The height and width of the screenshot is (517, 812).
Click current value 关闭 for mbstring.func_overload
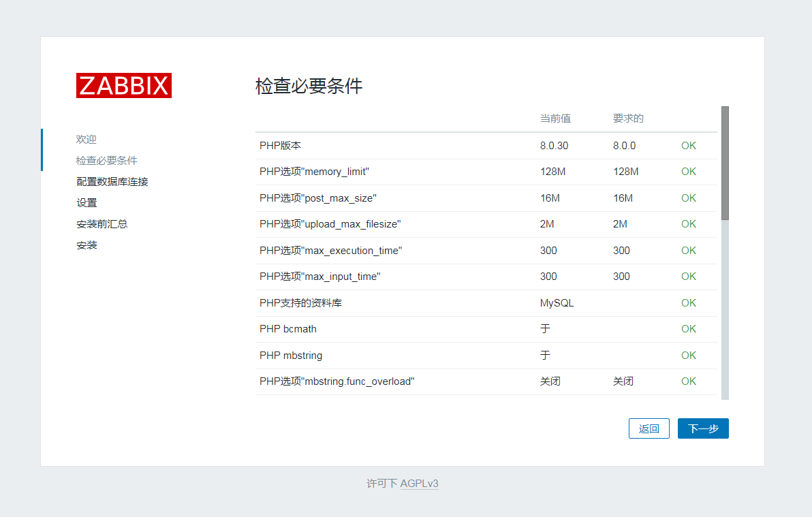(550, 381)
